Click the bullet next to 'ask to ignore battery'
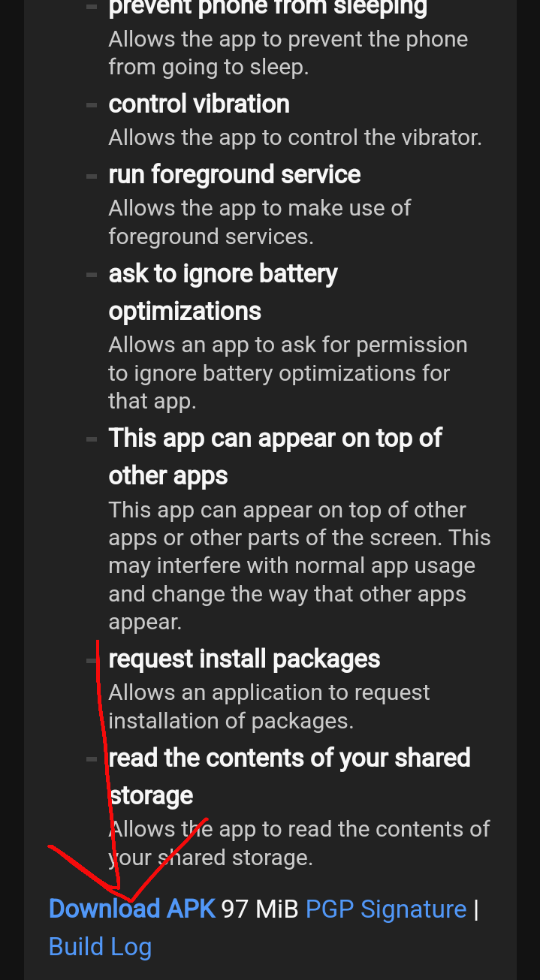 pyautogui.click(x=92, y=275)
